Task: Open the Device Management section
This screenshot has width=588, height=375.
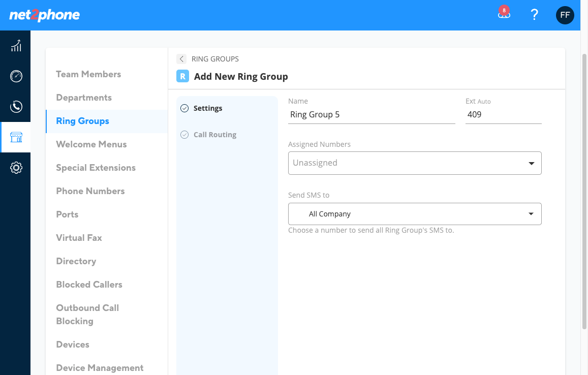Action: click(100, 368)
